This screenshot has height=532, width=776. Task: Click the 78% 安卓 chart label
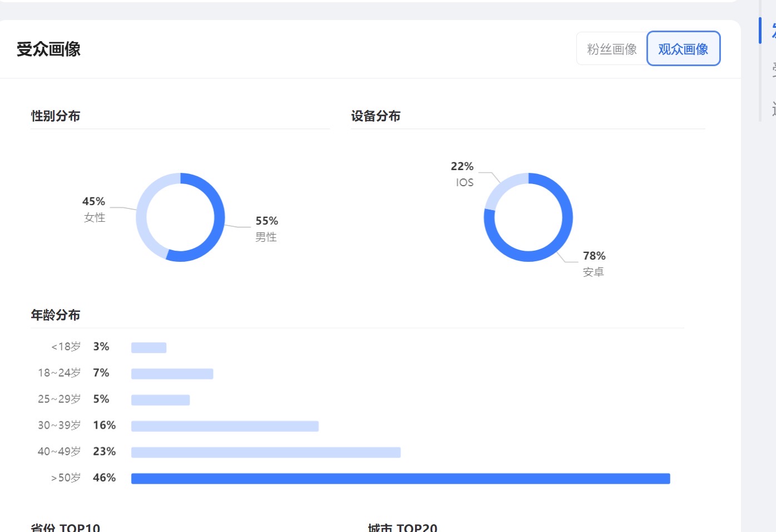point(594,263)
